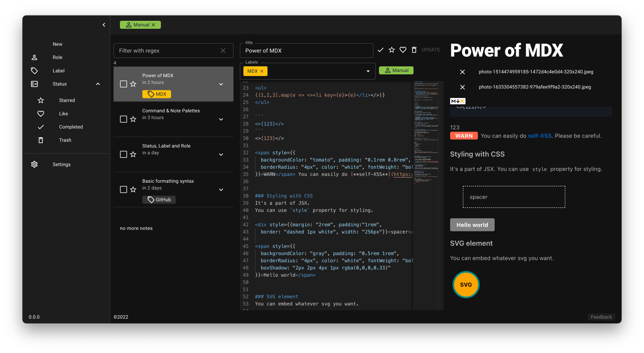Click the MDX label chip in note list
This screenshot has width=644, height=353.
coord(157,94)
